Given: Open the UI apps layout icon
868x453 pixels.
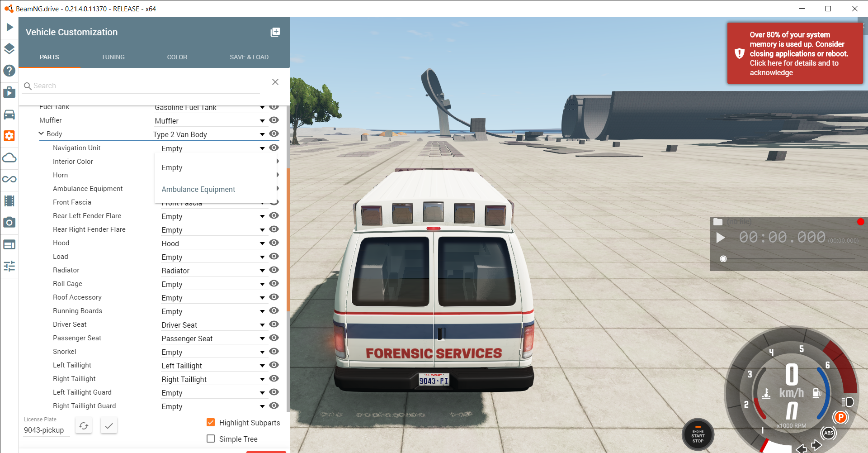Looking at the screenshot, I should (9, 244).
